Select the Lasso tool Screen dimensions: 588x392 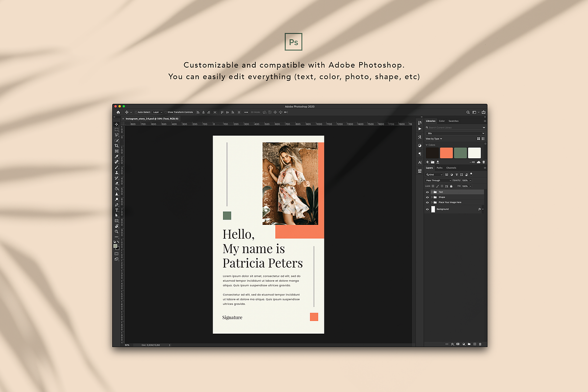click(x=118, y=135)
